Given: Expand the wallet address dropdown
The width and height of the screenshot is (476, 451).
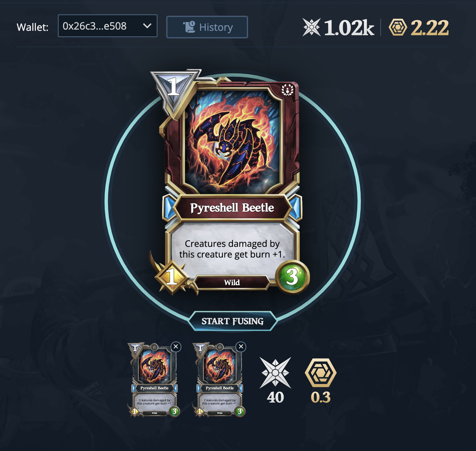Looking at the screenshot, I should tap(108, 26).
